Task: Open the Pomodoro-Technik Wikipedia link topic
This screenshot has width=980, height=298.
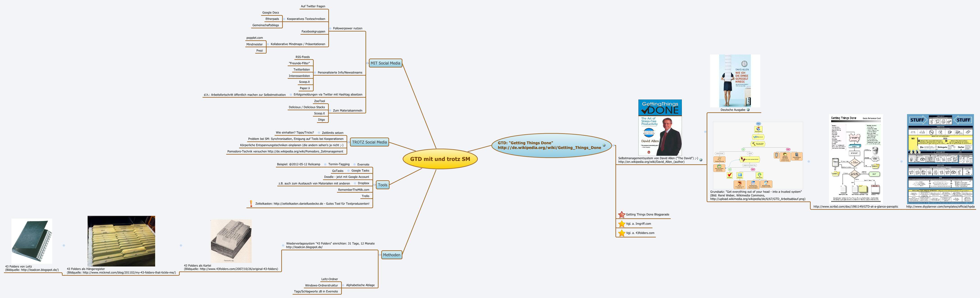Action: (x=285, y=151)
